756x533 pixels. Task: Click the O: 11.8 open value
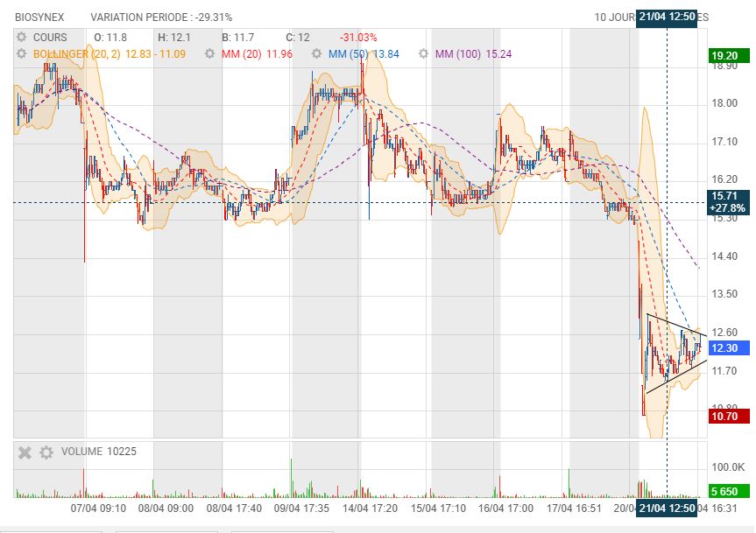click(x=110, y=38)
